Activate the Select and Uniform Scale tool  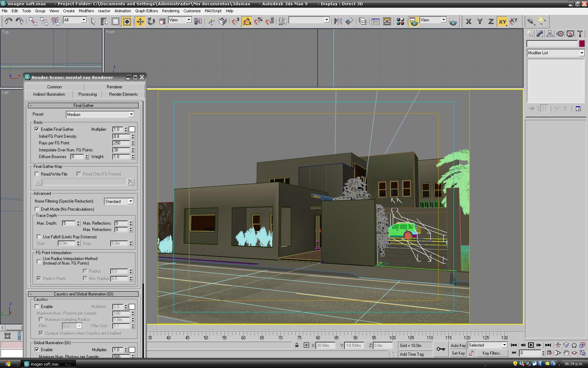(x=162, y=21)
